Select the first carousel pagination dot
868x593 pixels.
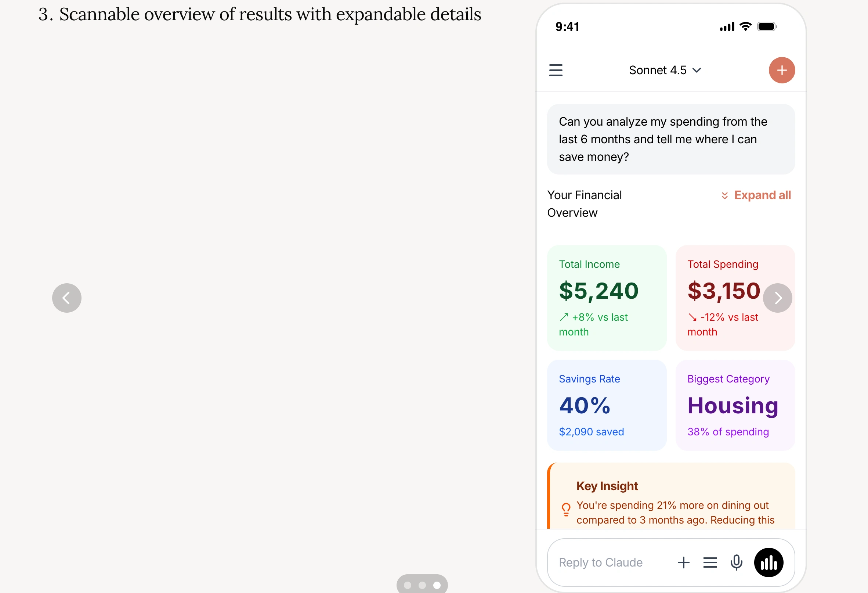[x=408, y=585]
